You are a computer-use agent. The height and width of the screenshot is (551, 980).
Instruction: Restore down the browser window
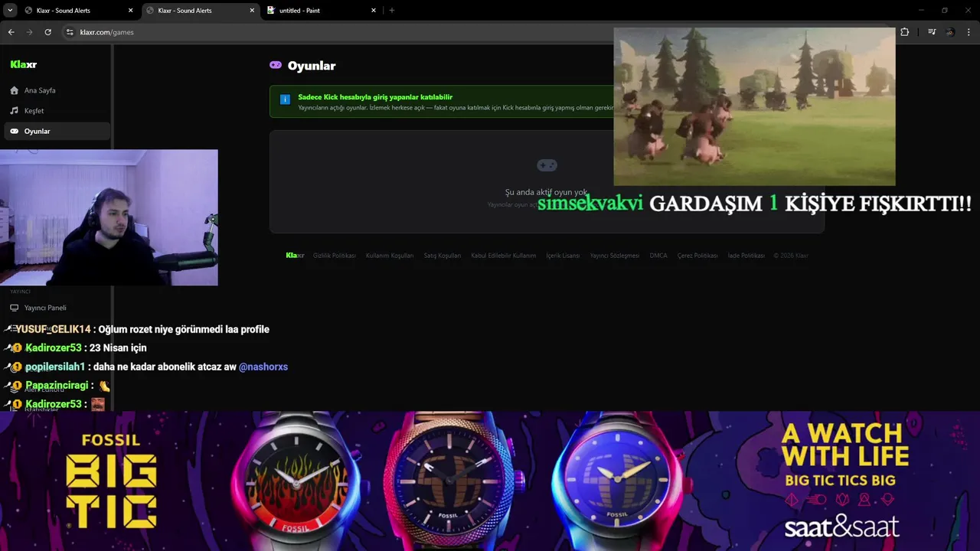pyautogui.click(x=945, y=10)
